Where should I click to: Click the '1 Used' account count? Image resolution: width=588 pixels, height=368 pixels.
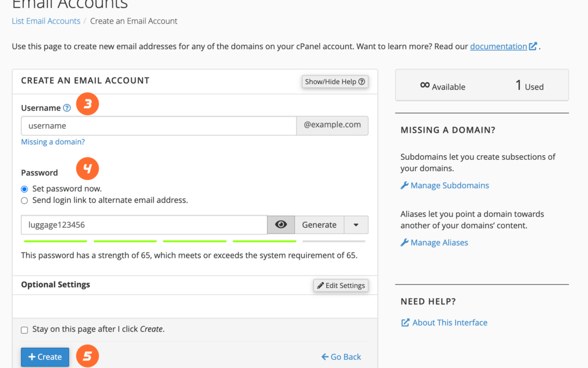click(x=530, y=86)
